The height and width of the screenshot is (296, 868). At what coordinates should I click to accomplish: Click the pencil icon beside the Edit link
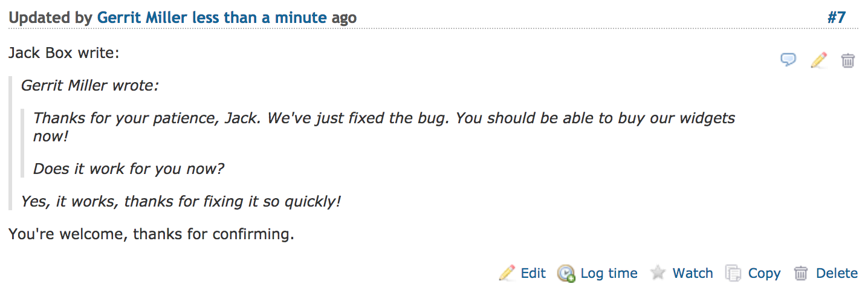point(507,273)
